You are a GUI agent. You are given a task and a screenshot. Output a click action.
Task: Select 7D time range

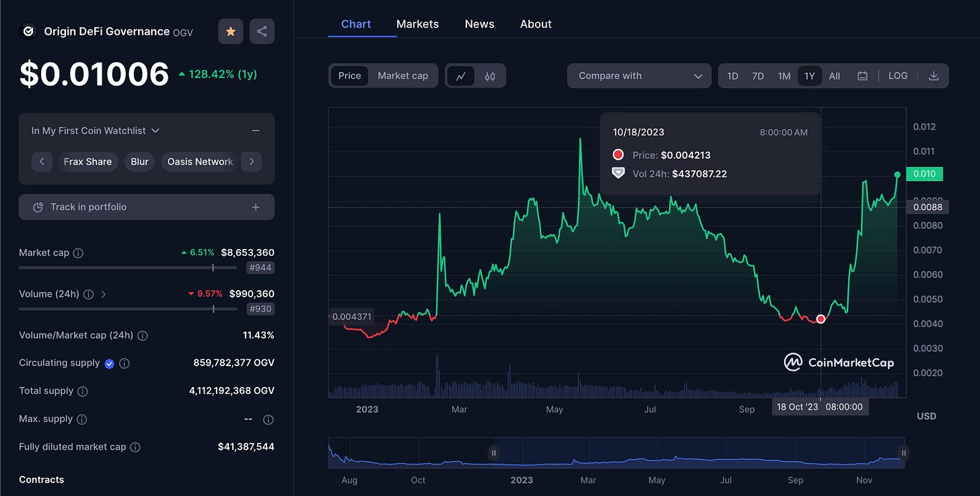pos(758,76)
